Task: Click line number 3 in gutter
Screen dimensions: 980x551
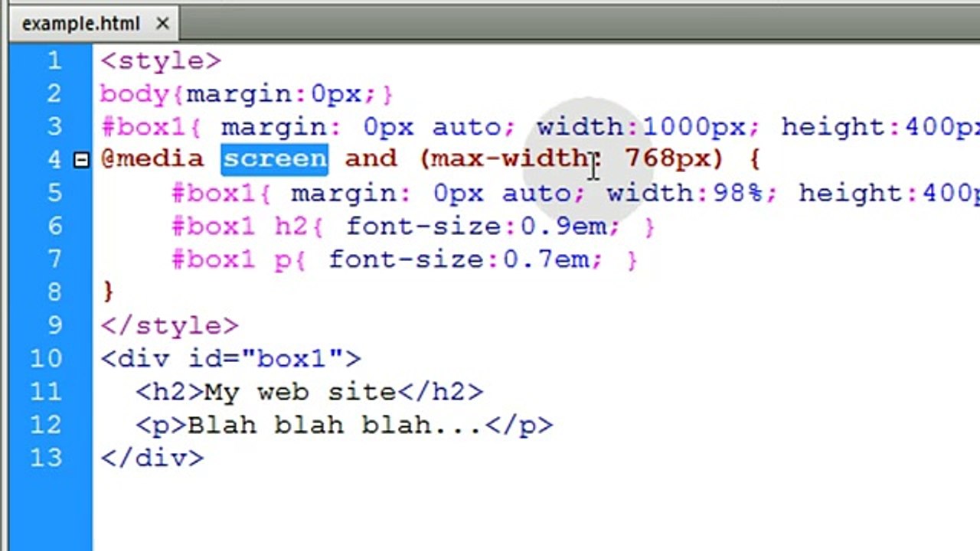Action: pyautogui.click(x=54, y=126)
